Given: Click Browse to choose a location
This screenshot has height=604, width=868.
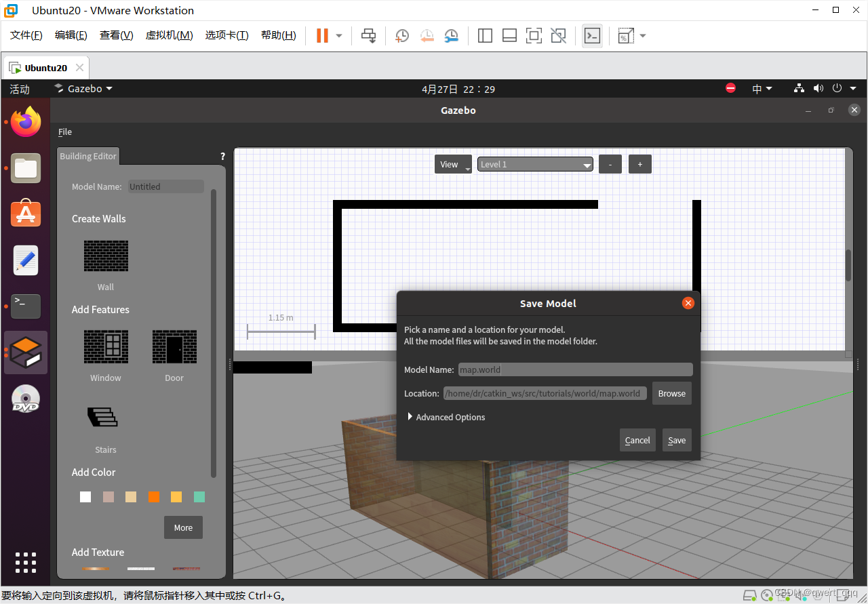Looking at the screenshot, I should pos(672,393).
